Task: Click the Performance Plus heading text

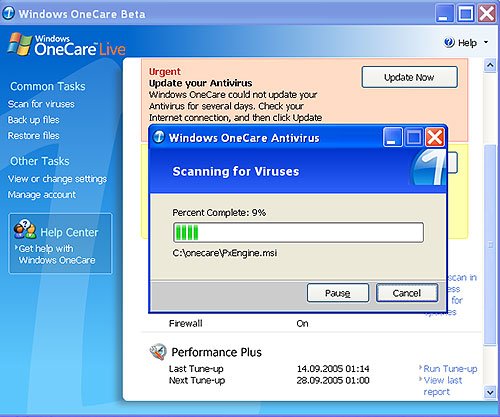Action: coord(216,352)
